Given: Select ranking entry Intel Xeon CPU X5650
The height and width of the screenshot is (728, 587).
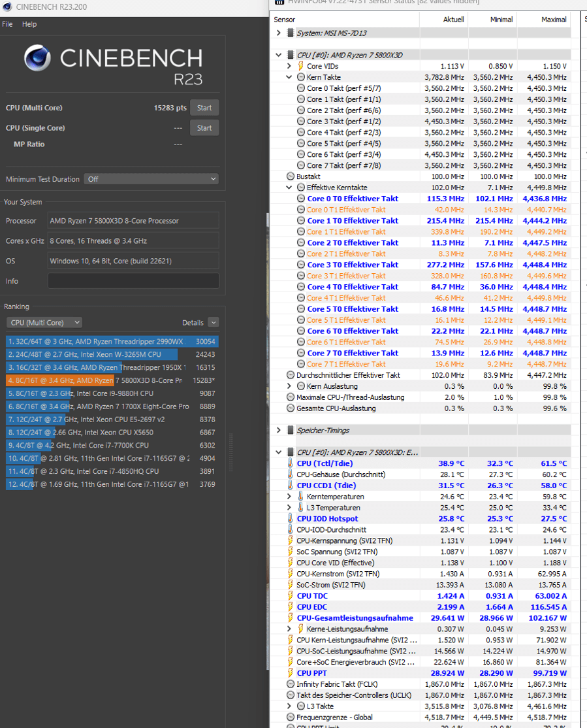Looking at the screenshot, I should (x=112, y=433).
